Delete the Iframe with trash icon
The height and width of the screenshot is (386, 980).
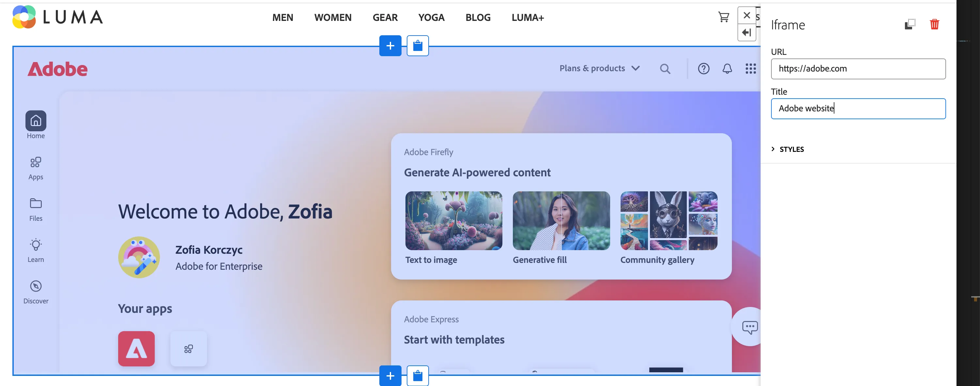934,24
